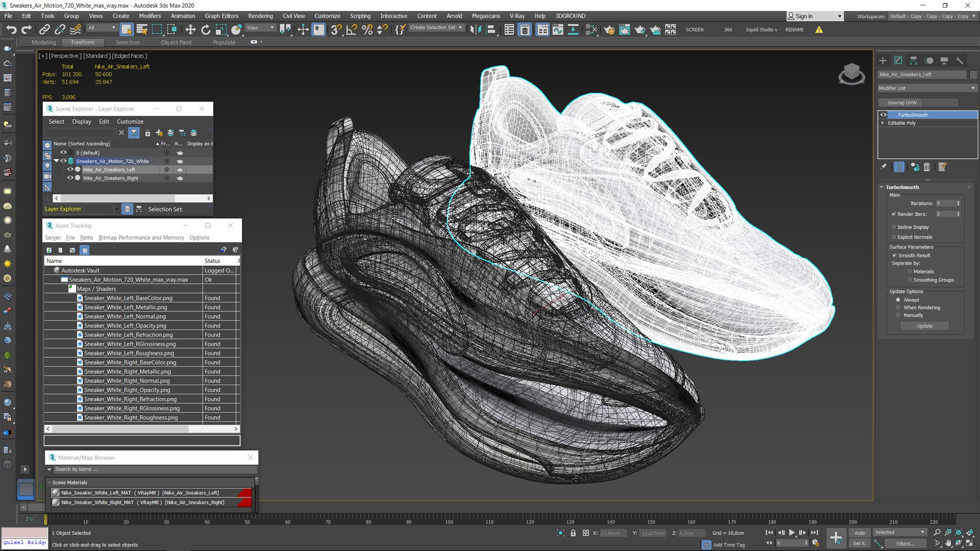Open the Create command panel tab
Image resolution: width=980 pixels, height=551 pixels.
click(883, 60)
